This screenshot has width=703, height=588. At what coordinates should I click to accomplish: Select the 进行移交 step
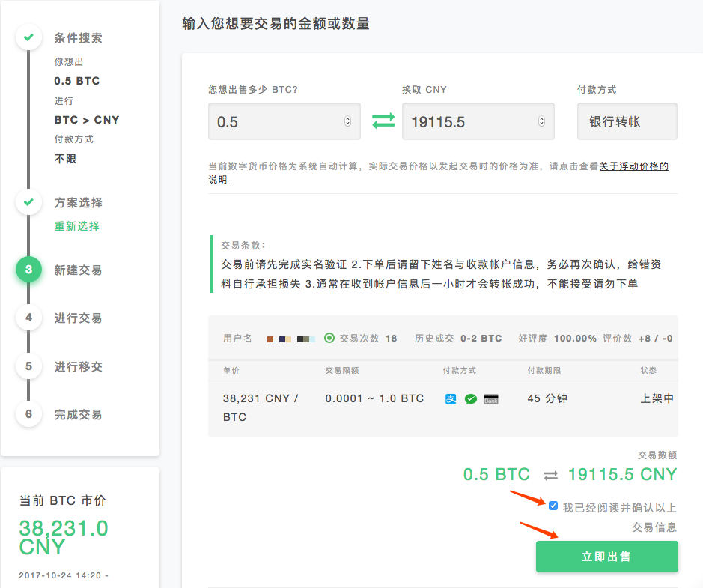coord(78,366)
